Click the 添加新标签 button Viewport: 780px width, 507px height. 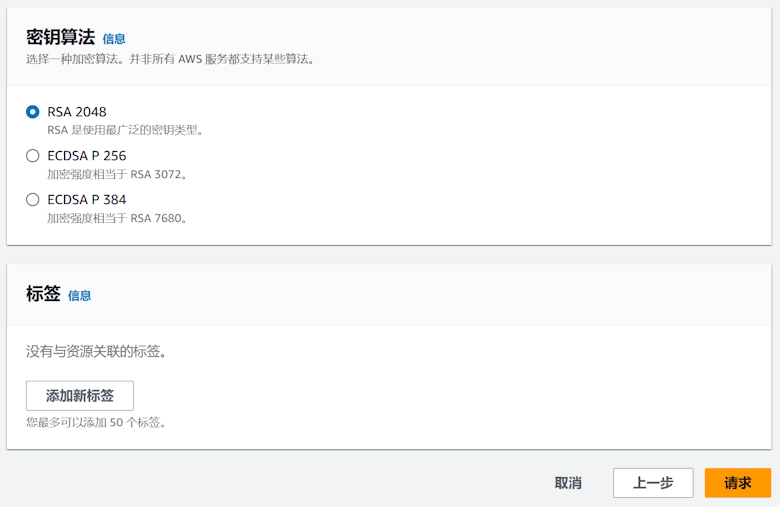pyautogui.click(x=80, y=396)
